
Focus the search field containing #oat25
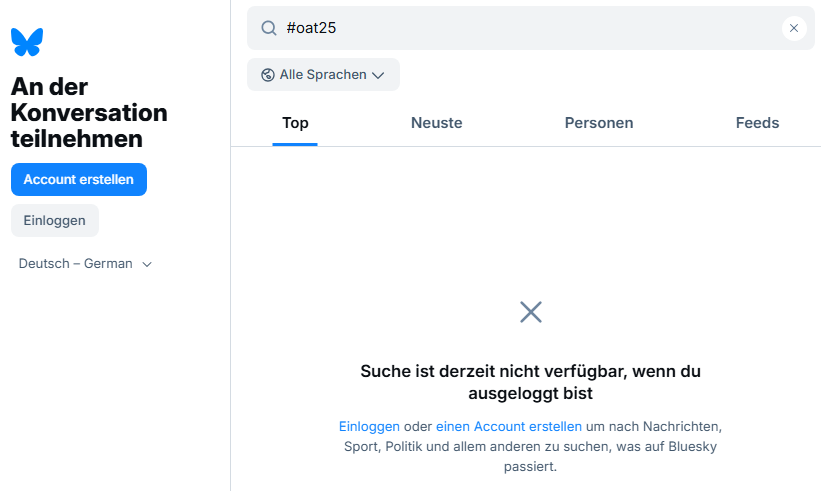[x=520, y=28]
